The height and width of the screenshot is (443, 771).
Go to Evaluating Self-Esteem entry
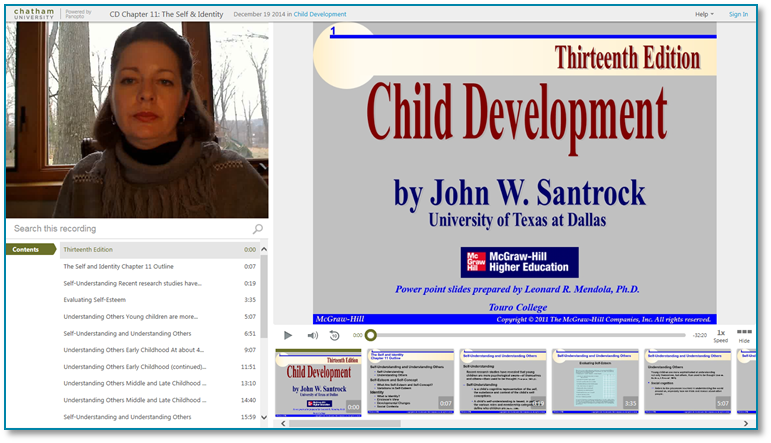point(159,300)
